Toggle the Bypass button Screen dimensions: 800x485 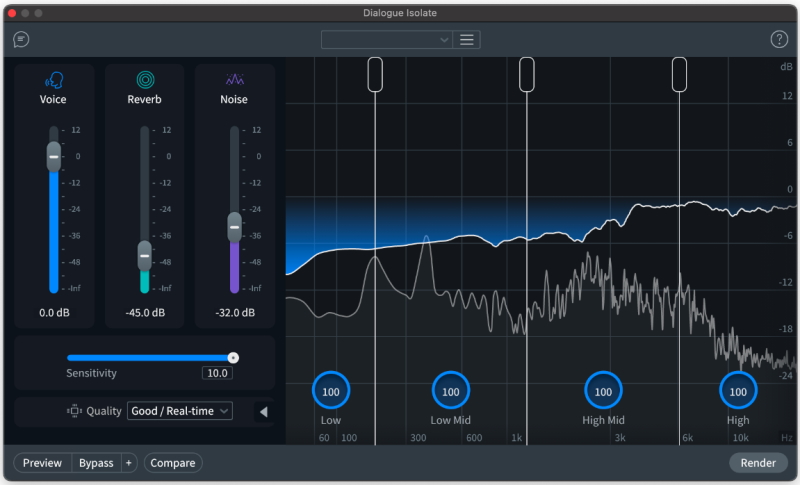click(96, 463)
